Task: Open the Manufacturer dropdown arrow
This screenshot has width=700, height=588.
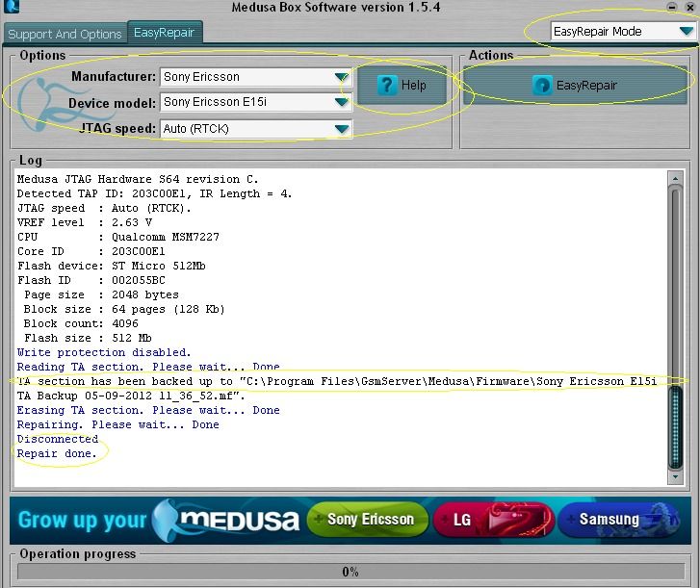Action: click(x=341, y=77)
